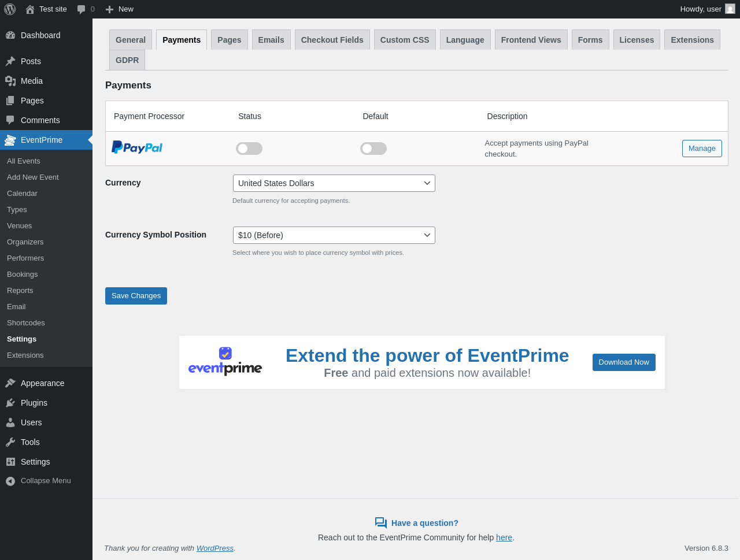Click the Dashboard gauge icon

[x=10, y=35]
